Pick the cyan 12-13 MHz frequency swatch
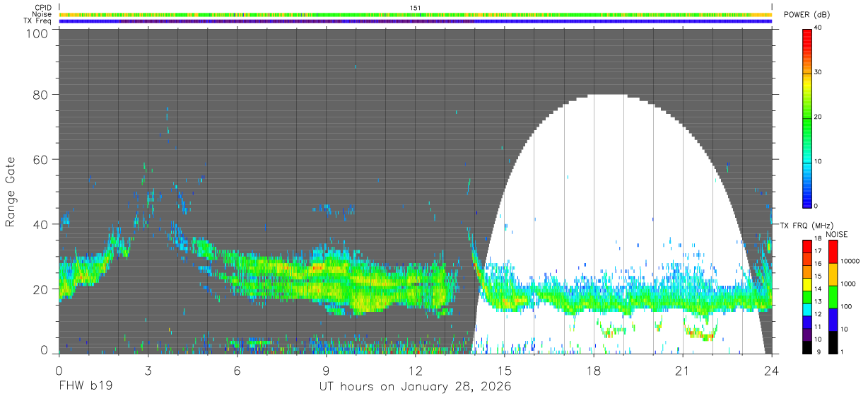Screen dimensions: 868x401 [x=807, y=309]
